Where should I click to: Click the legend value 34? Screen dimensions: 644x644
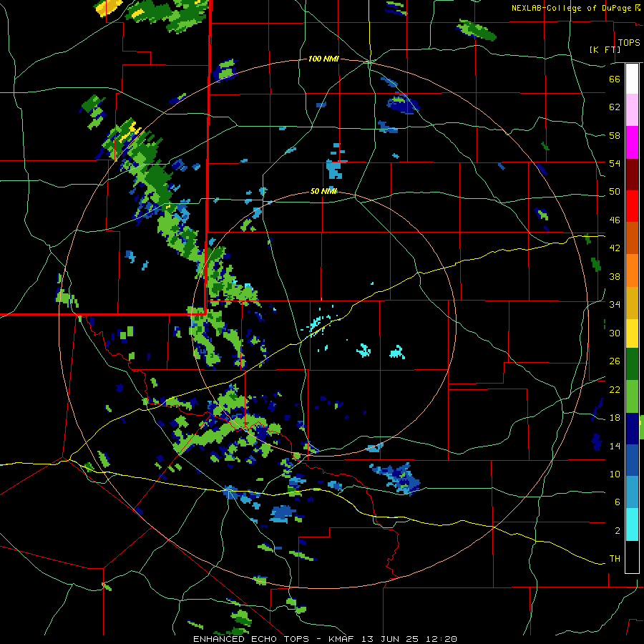point(615,305)
